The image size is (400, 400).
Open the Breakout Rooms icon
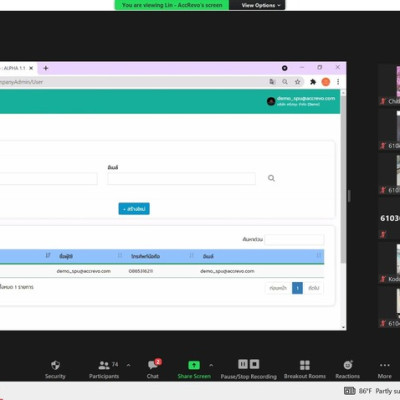point(305,365)
